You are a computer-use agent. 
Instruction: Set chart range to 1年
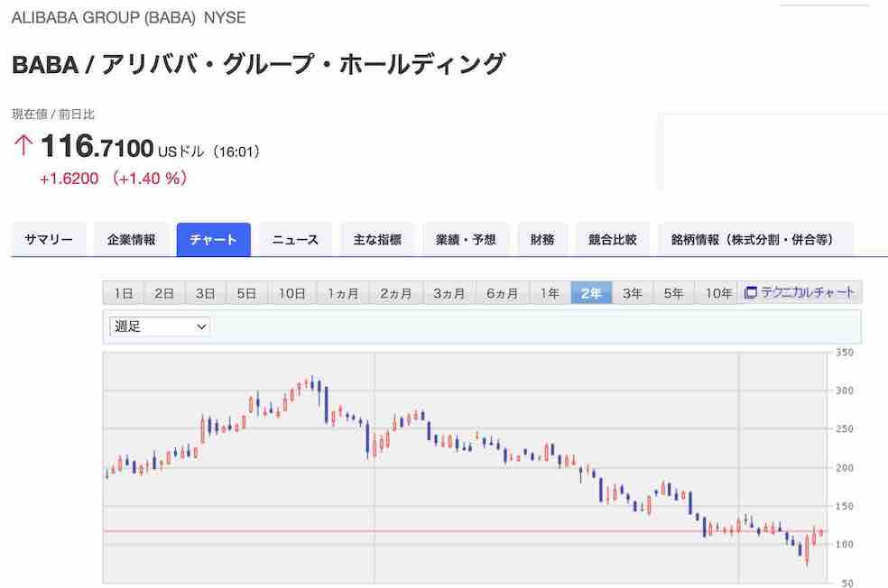(550, 293)
